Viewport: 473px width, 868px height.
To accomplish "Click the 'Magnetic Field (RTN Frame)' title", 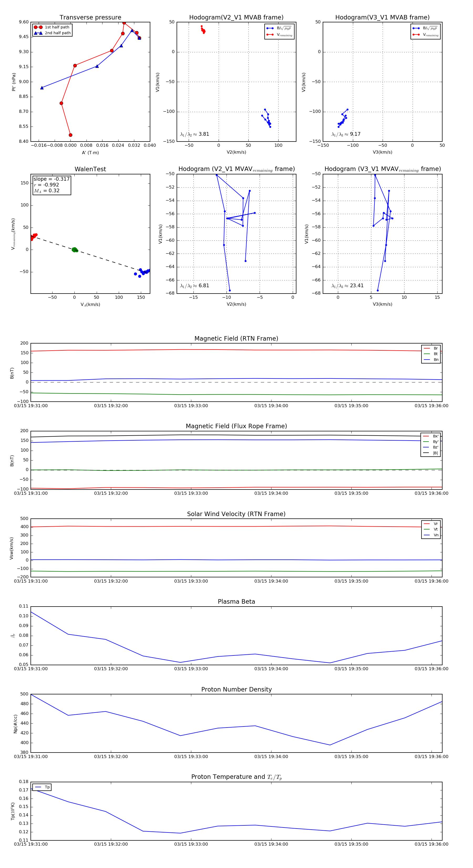I will tap(236, 339).
